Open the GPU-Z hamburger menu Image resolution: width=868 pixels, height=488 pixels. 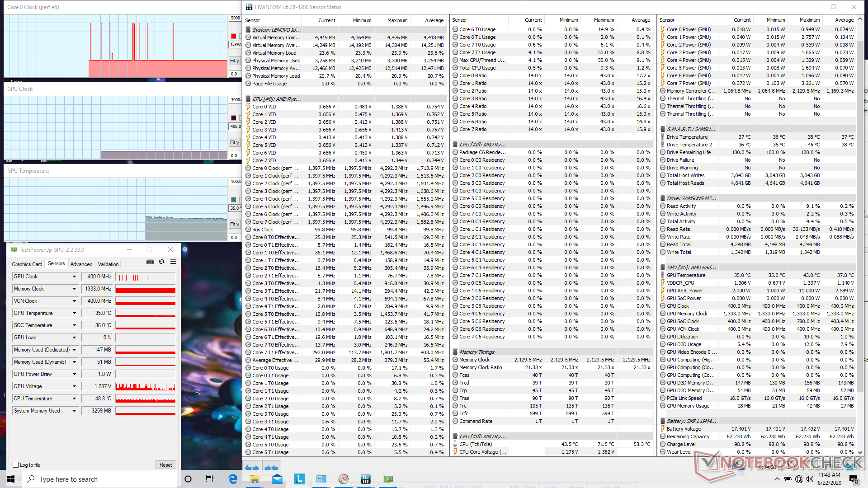coord(173,262)
